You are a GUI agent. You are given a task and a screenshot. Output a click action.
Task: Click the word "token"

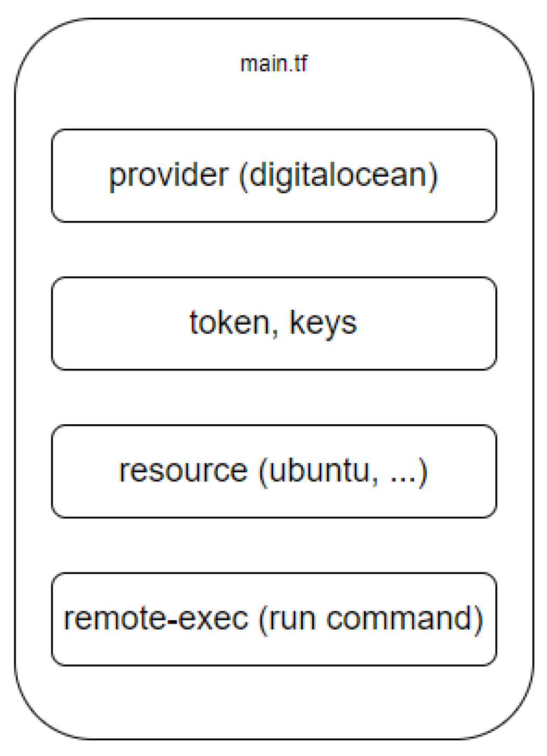coord(231,323)
